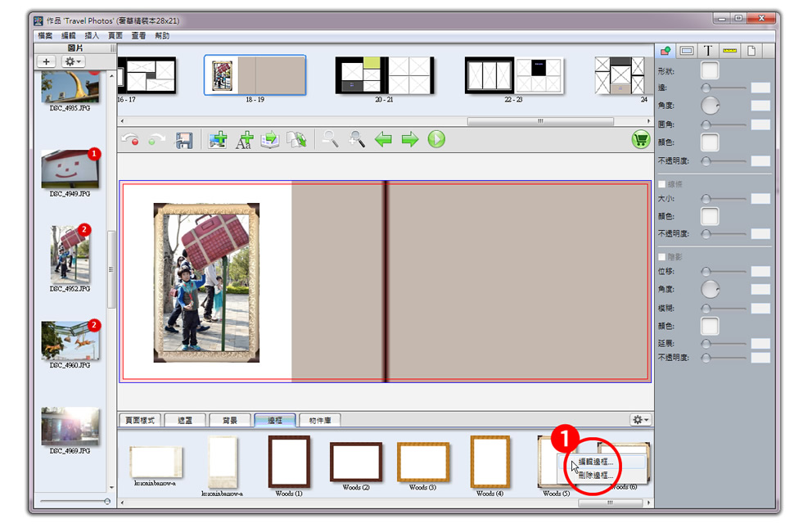The image size is (812, 528).
Task: Open gear dropdown beside the frame tabs
Action: tap(640, 419)
